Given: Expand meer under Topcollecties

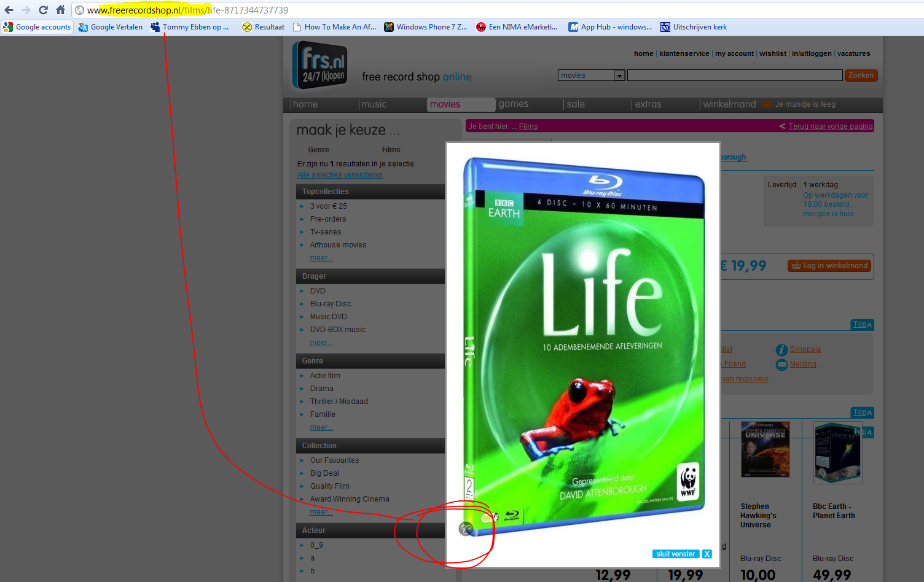Looking at the screenshot, I should (321, 258).
